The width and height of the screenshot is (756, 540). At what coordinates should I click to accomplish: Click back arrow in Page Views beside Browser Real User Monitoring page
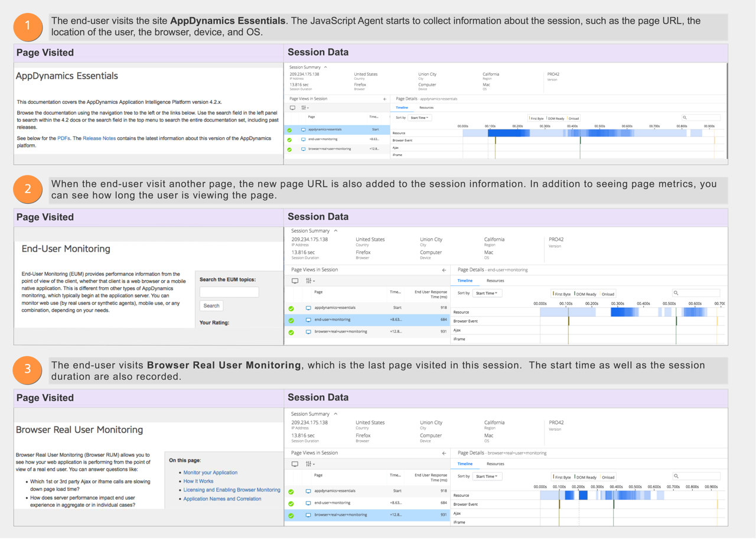click(444, 453)
